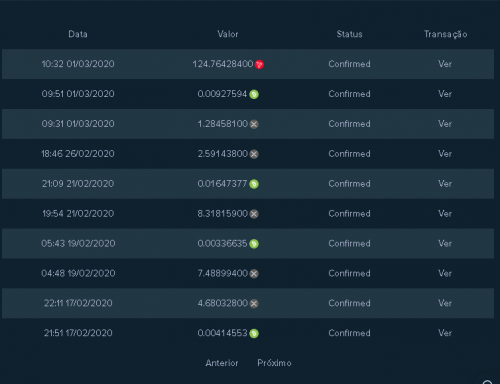Click the Status column header
Screen dimensions: 500x384
349,34
